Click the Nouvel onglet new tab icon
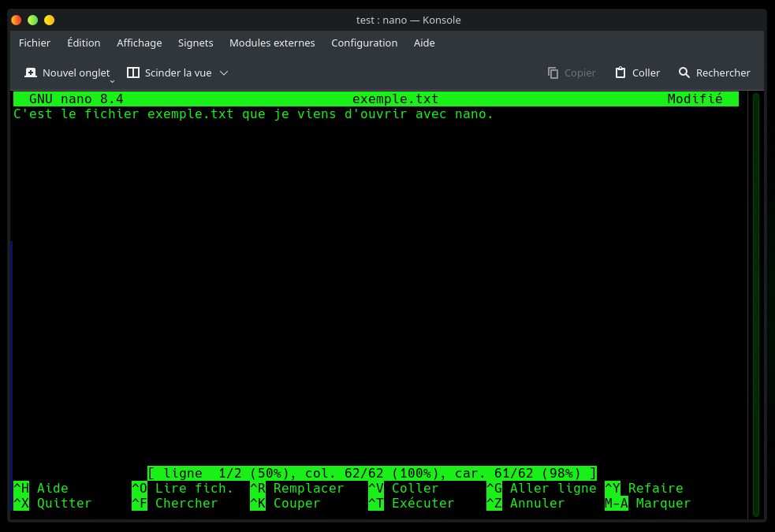The width and height of the screenshot is (775, 532). (x=31, y=73)
